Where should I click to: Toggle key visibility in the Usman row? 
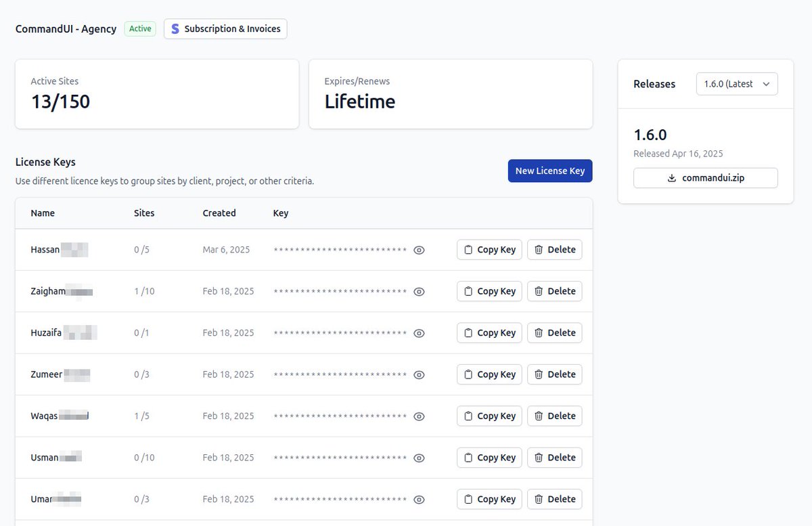tap(419, 458)
